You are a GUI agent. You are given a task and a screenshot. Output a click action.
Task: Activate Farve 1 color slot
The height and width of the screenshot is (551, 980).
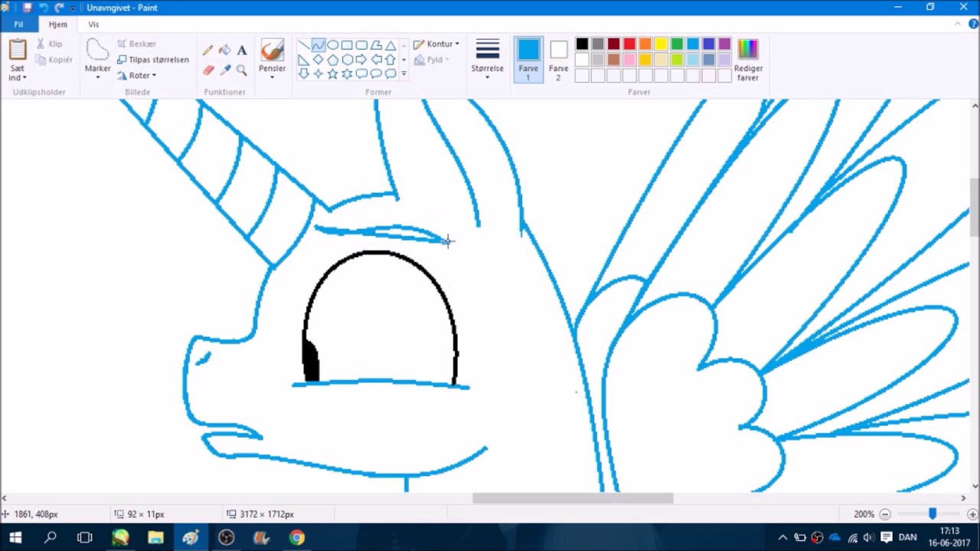pyautogui.click(x=528, y=59)
